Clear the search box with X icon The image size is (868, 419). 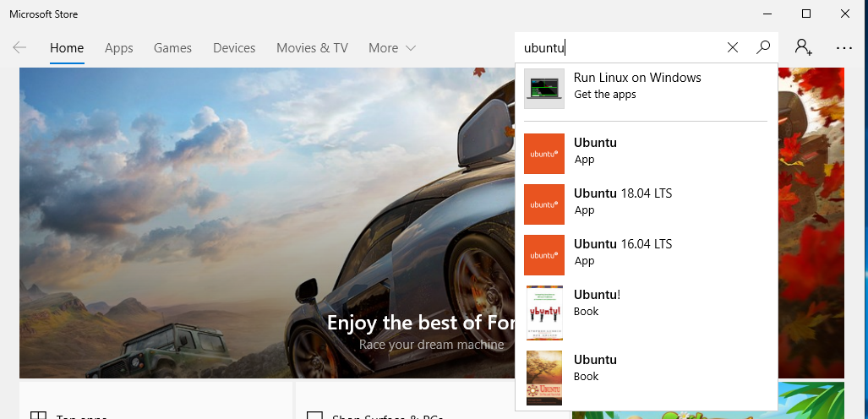[x=733, y=48]
